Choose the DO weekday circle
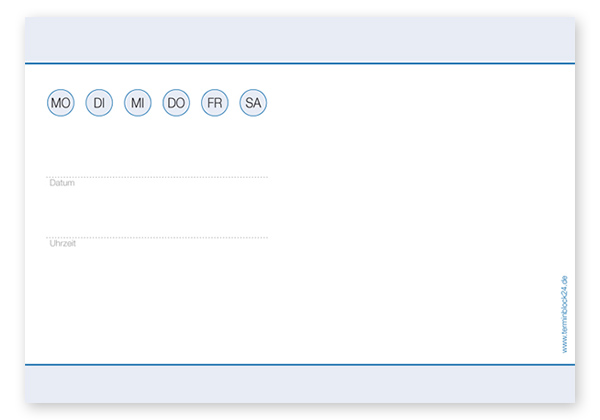This screenshot has height=420, width=600. 176,103
